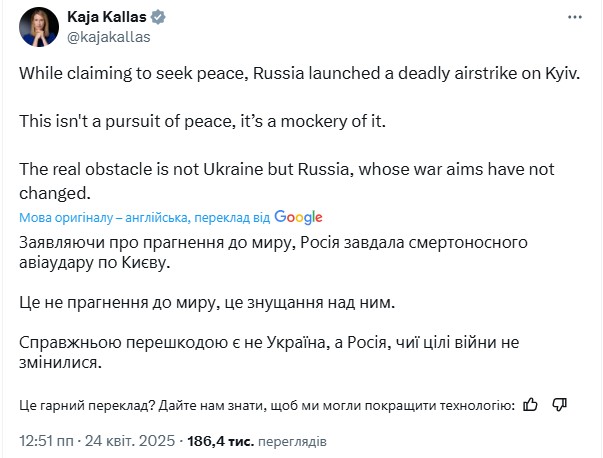Click the "Це гарний переклад?" feedback prompt
Image resolution: width=603 pixels, height=458 pixels.
tap(266, 405)
